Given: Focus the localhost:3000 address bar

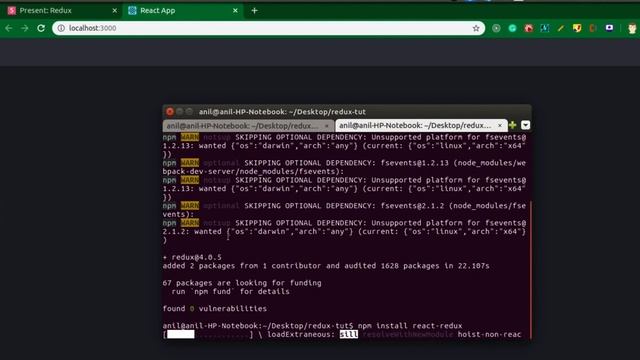Looking at the screenshot, I should tap(268, 28).
